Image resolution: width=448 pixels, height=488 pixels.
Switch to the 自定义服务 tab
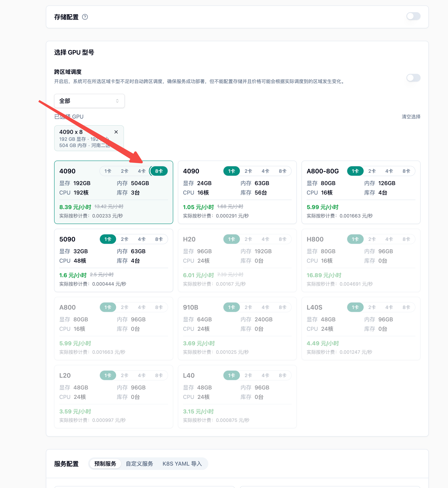(139, 464)
